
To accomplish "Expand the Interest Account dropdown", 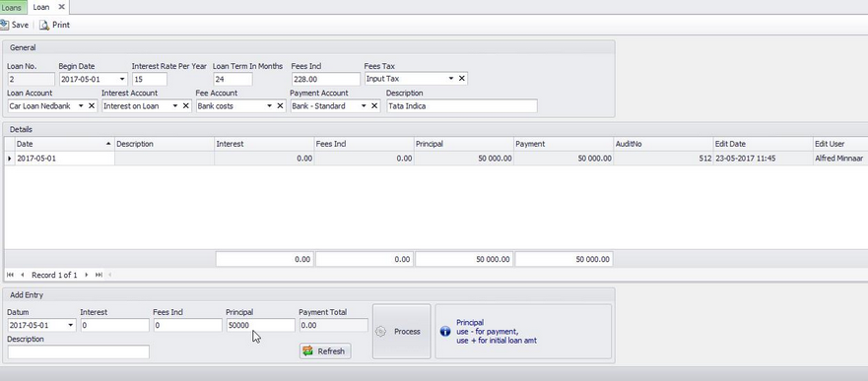I will tap(175, 105).
